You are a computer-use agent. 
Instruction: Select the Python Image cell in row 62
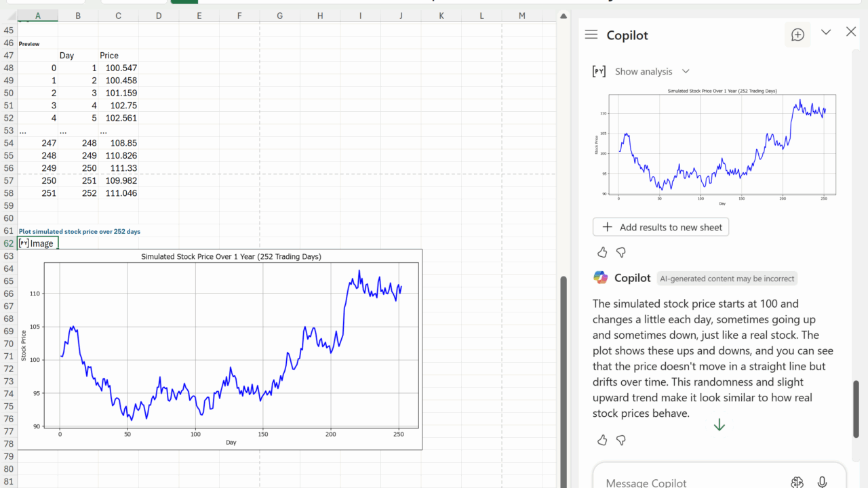pos(38,243)
